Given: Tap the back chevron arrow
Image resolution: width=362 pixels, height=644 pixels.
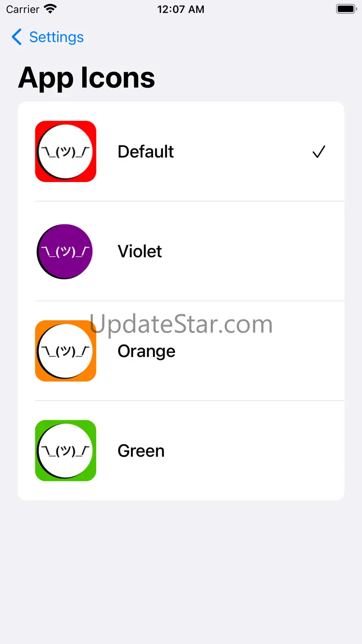Looking at the screenshot, I should (x=17, y=37).
